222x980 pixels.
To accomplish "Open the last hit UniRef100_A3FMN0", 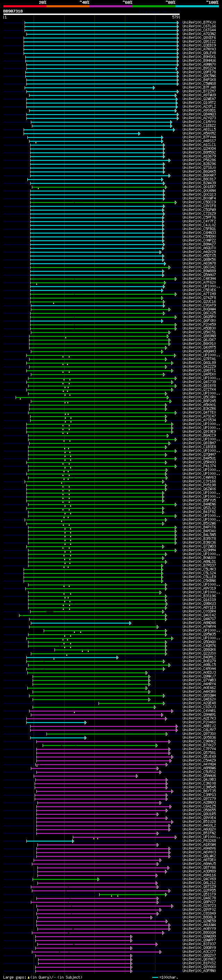I will pyautogui.click(x=199, y=971).
